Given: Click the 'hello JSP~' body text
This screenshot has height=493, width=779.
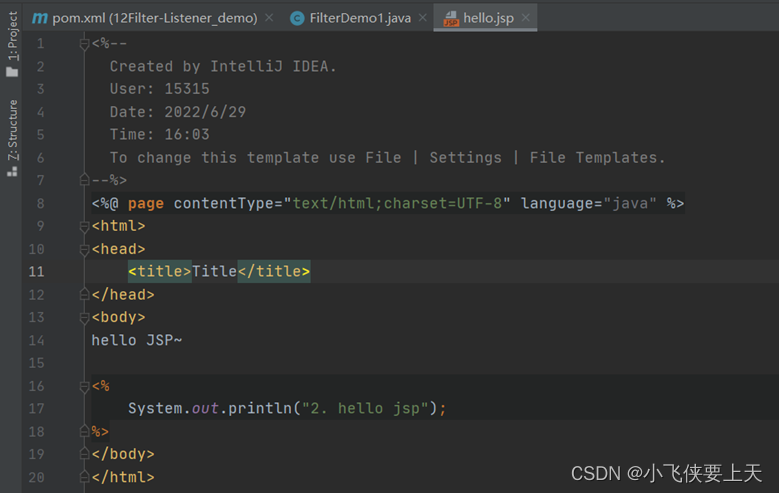Looking at the screenshot, I should point(137,340).
